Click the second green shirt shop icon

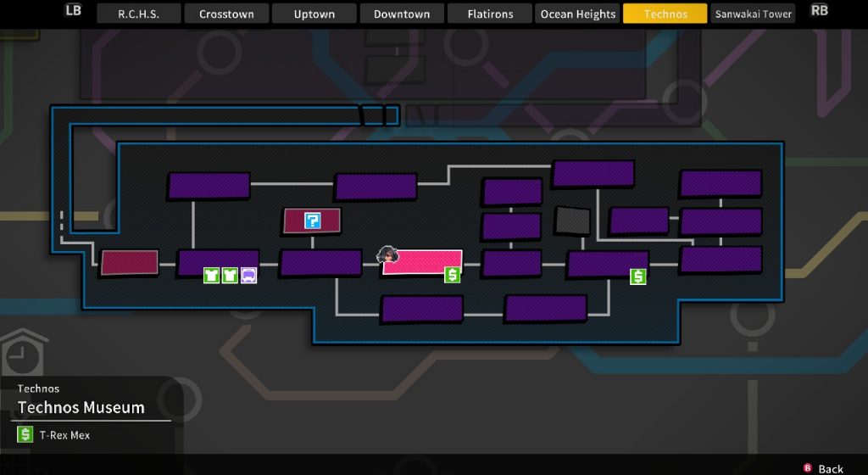pos(230,275)
